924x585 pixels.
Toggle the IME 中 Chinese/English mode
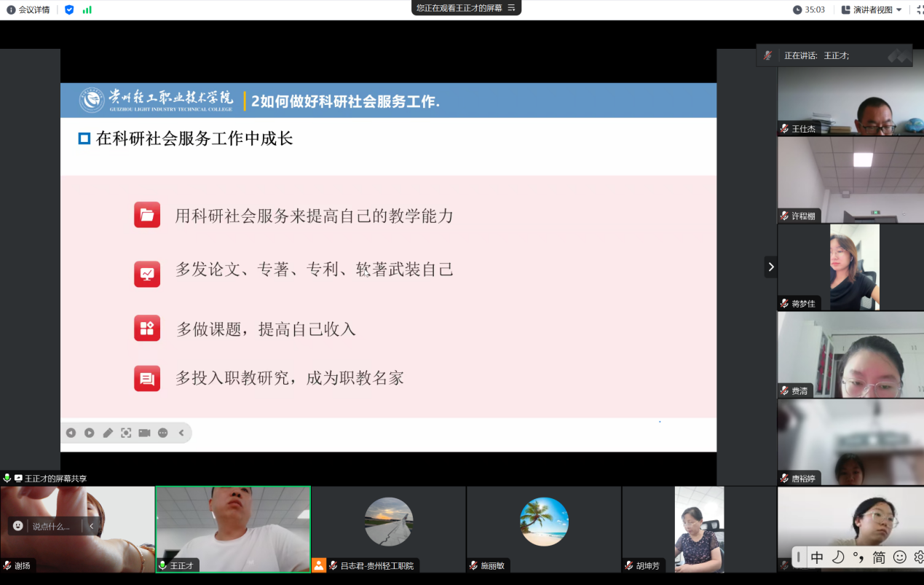click(817, 557)
